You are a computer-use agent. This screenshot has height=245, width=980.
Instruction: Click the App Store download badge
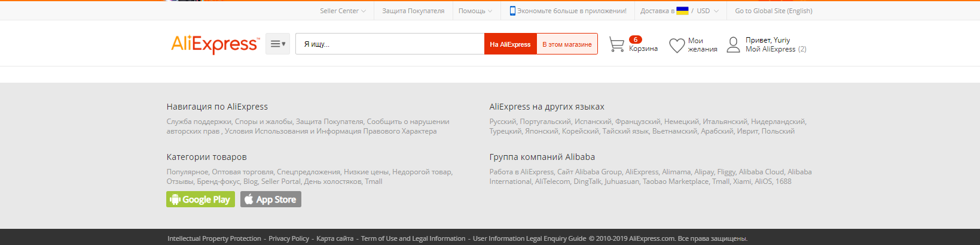(x=271, y=199)
